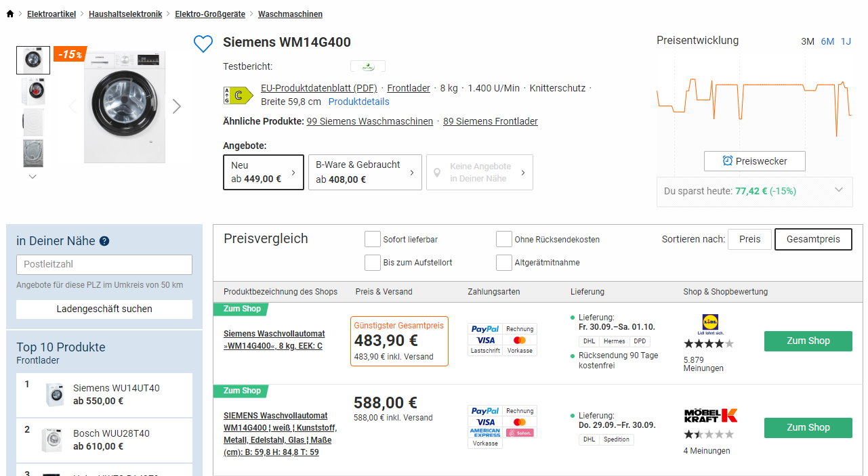Open the test report badge icon
This screenshot has height=476, width=868.
(367, 66)
